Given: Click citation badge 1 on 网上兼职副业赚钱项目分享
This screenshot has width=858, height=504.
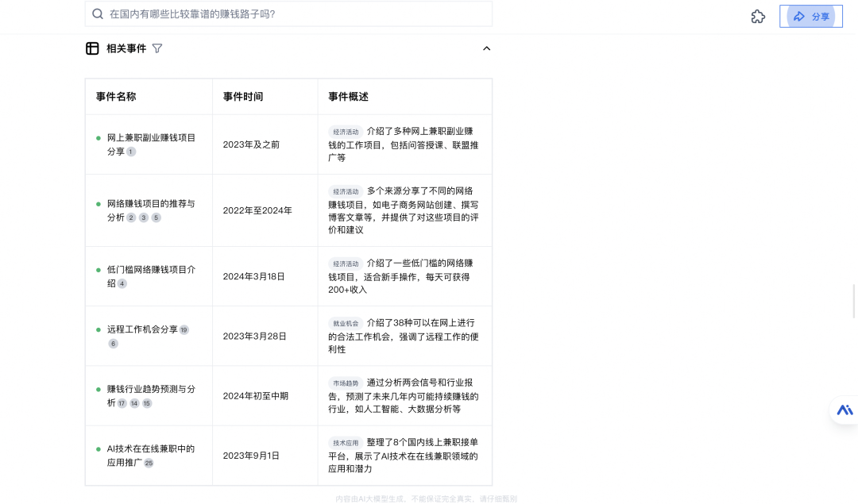Looking at the screenshot, I should (131, 152).
